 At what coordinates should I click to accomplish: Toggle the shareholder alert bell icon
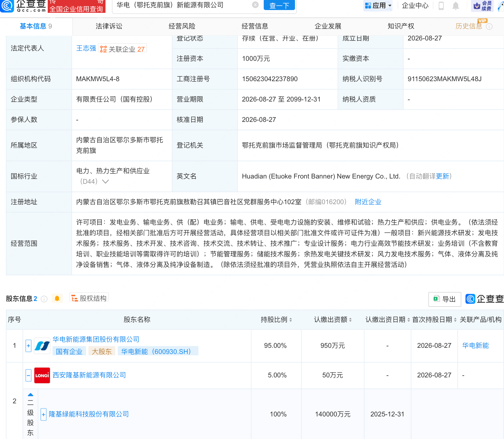click(x=57, y=298)
